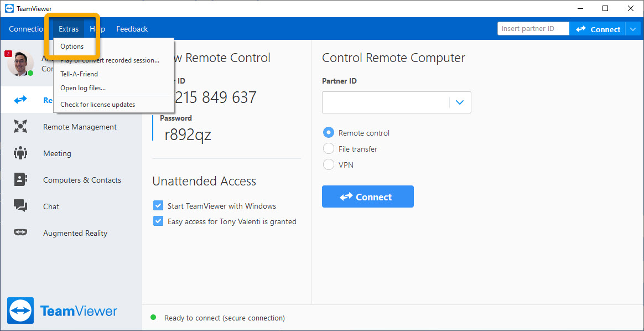644x331 pixels.
Task: Click the top-right Connect button
Action: pyautogui.click(x=598, y=29)
